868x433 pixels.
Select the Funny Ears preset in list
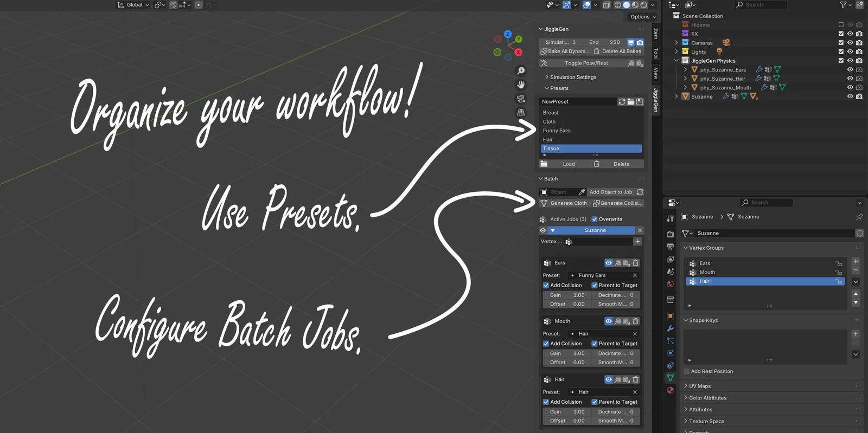click(556, 131)
